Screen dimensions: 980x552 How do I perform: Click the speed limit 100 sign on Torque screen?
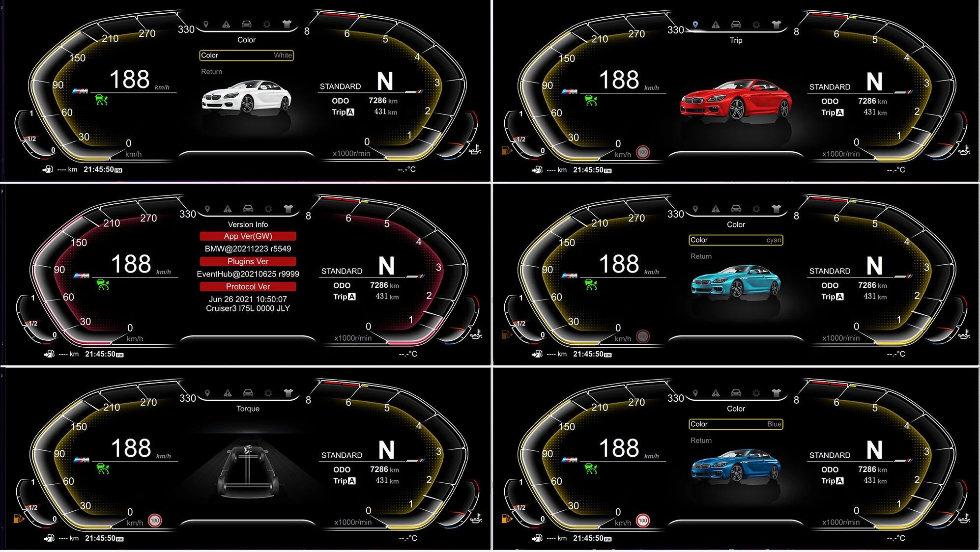pyautogui.click(x=155, y=521)
